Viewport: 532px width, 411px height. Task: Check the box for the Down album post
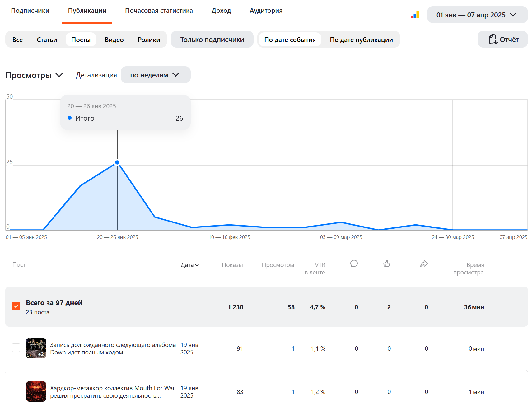pos(16,348)
